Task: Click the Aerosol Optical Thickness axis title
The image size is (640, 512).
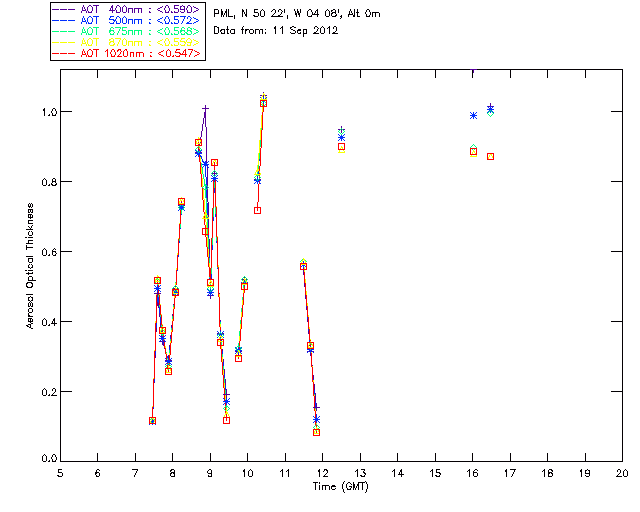Action: coord(30,266)
